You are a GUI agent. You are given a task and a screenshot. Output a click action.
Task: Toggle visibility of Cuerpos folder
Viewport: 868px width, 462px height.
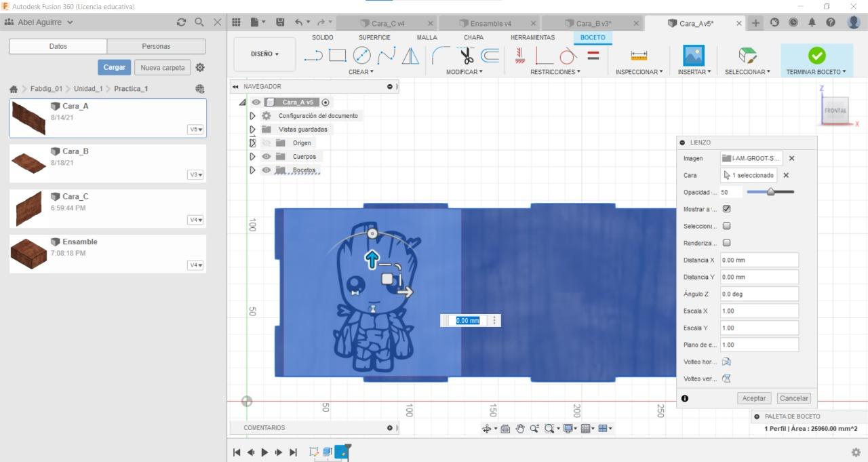click(x=266, y=157)
